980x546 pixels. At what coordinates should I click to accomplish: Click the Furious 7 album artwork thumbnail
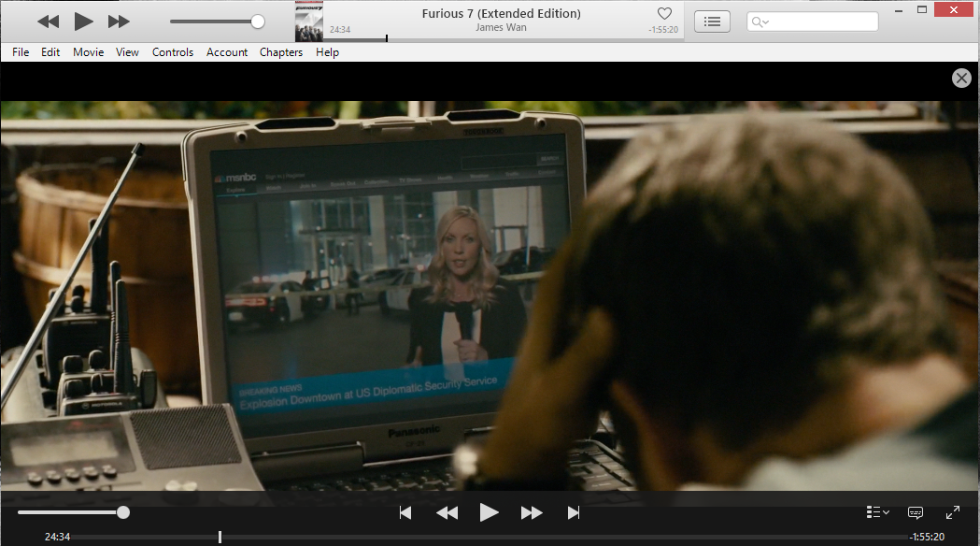click(x=308, y=22)
